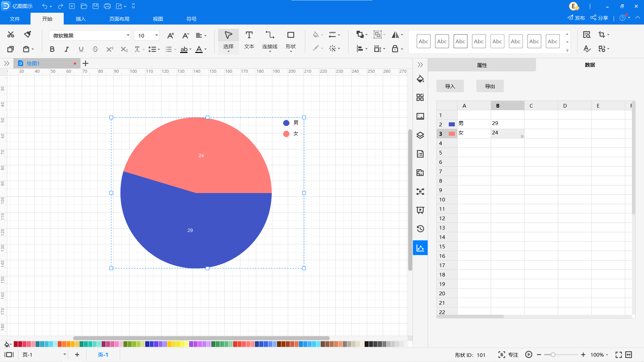Click the 分享 button
644x362 pixels.
pos(599,18)
